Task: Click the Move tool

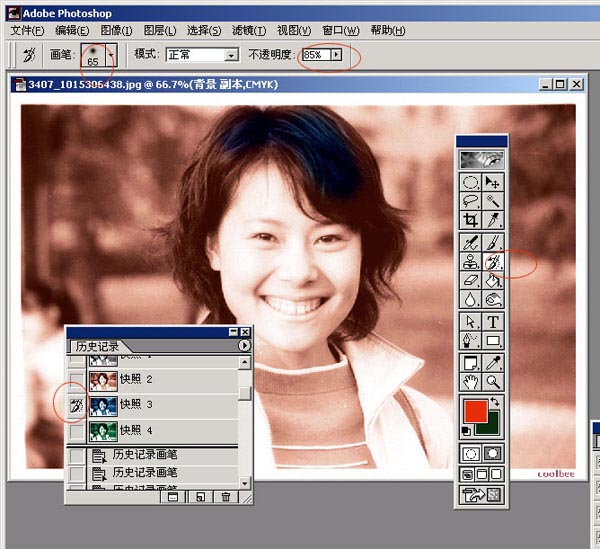Action: [493, 182]
